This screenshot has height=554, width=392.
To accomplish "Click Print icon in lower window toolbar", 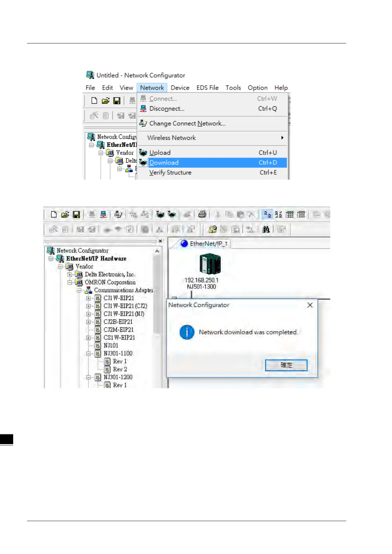I will point(202,214).
